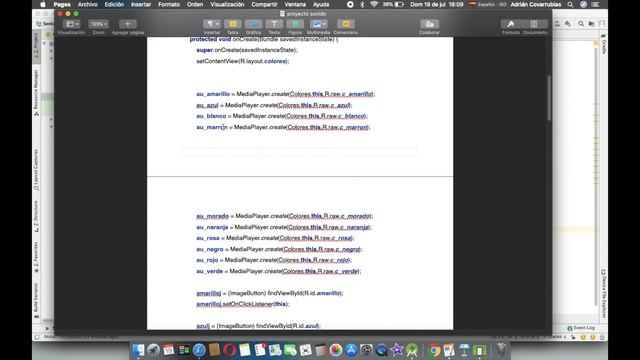Open Finder from the Dock

(138, 350)
